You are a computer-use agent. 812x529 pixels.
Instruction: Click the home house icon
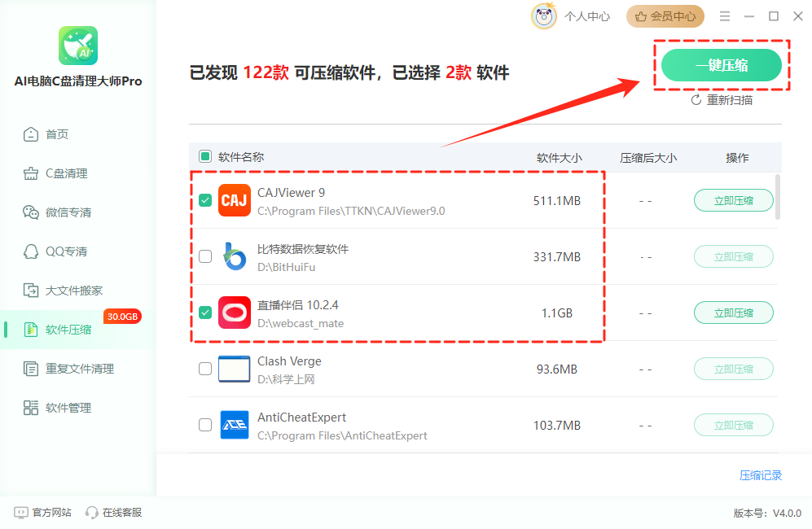pos(31,134)
